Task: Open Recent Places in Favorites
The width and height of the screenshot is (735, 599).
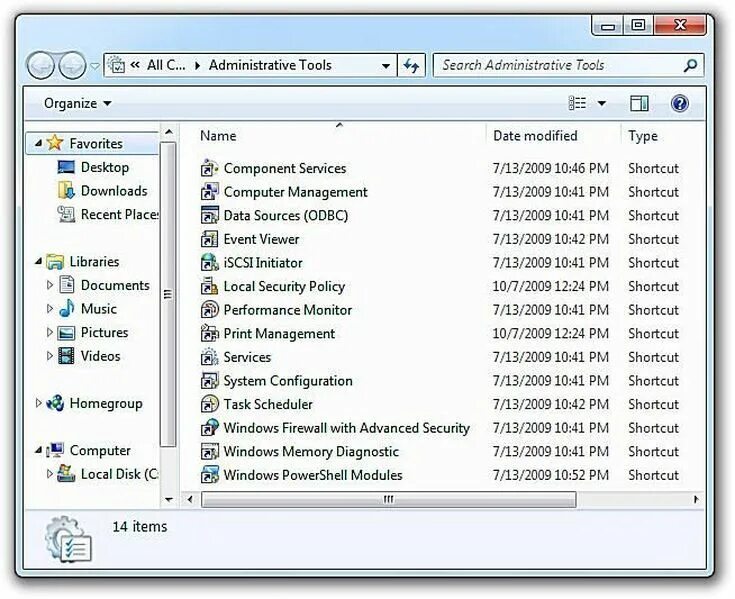Action: click(x=120, y=214)
